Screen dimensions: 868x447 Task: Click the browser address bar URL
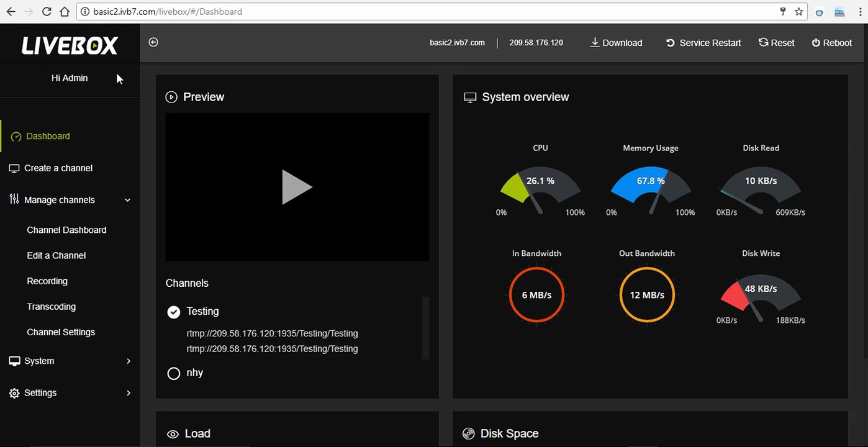(169, 11)
